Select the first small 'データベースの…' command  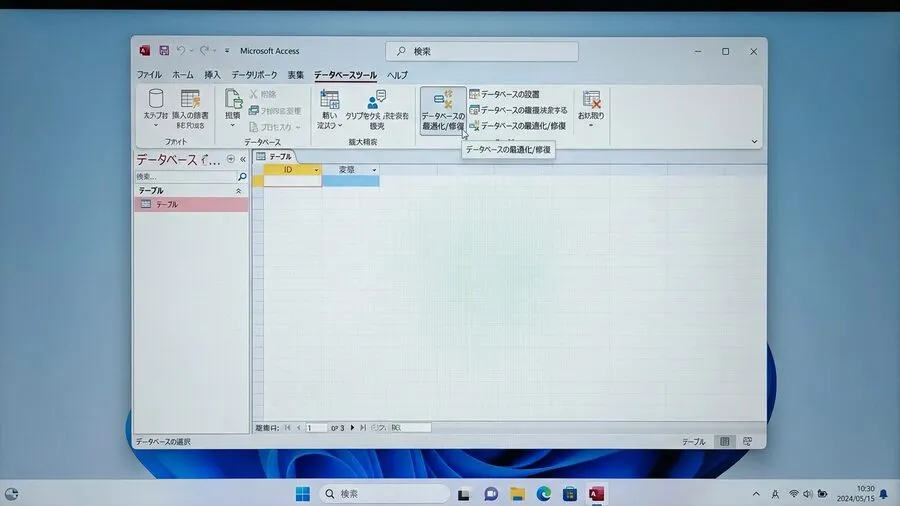click(505, 94)
